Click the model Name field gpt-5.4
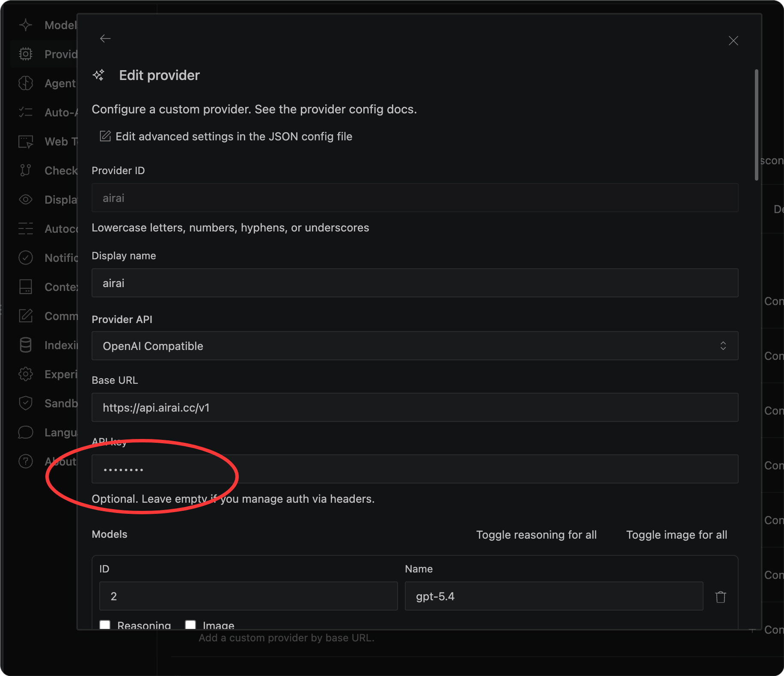The width and height of the screenshot is (784, 676). click(554, 596)
